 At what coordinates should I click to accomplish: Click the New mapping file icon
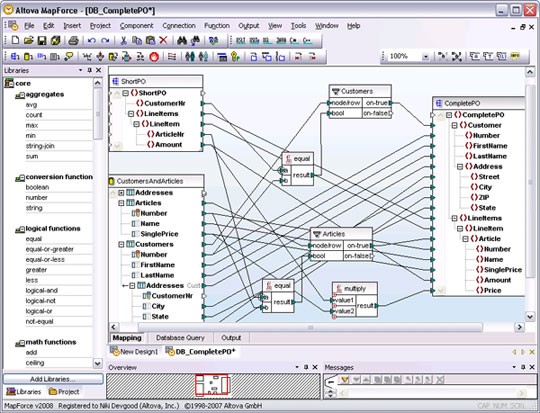click(15, 41)
